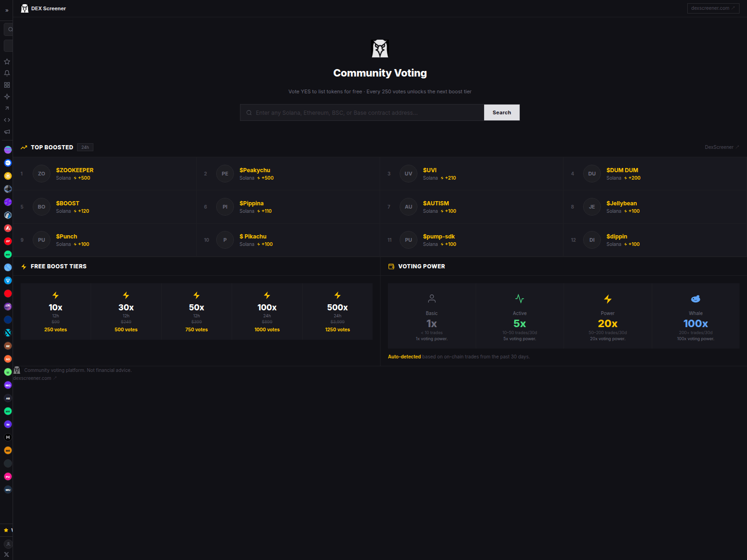The image size is (747, 560).
Task: Open dexscreener.com external link at top right
Action: pyautogui.click(x=713, y=8)
